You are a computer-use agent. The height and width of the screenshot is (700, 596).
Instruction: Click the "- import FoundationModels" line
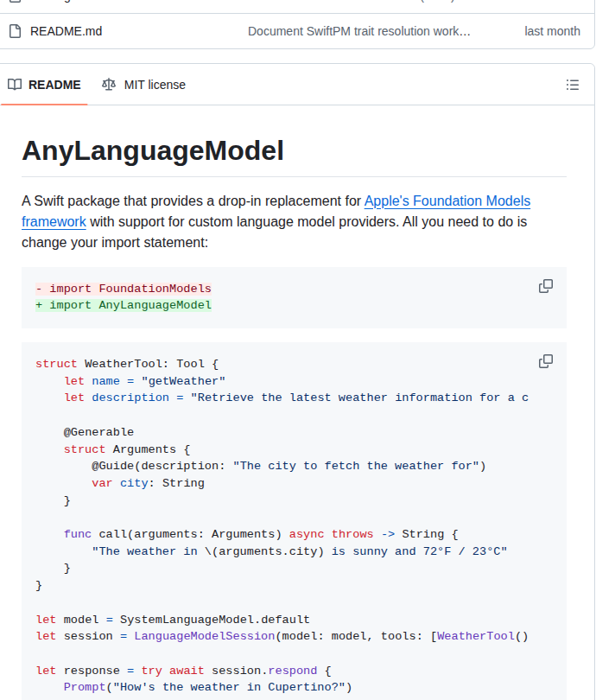point(124,289)
